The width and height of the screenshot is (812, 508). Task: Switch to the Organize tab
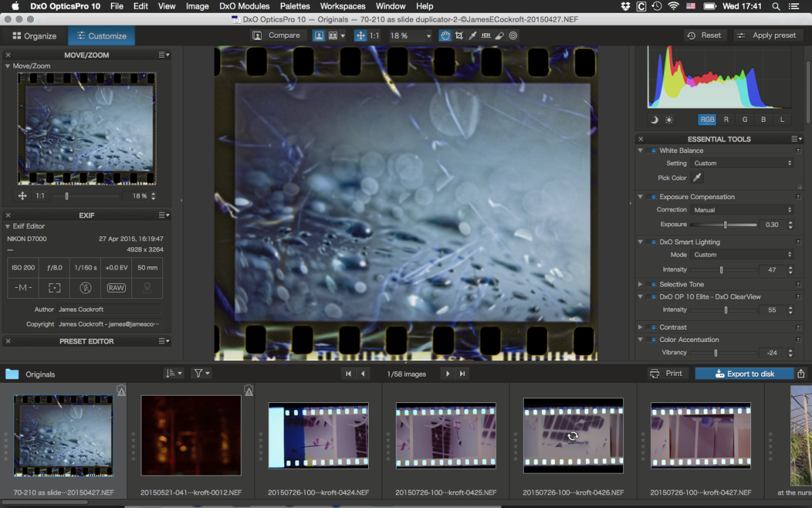[34, 36]
